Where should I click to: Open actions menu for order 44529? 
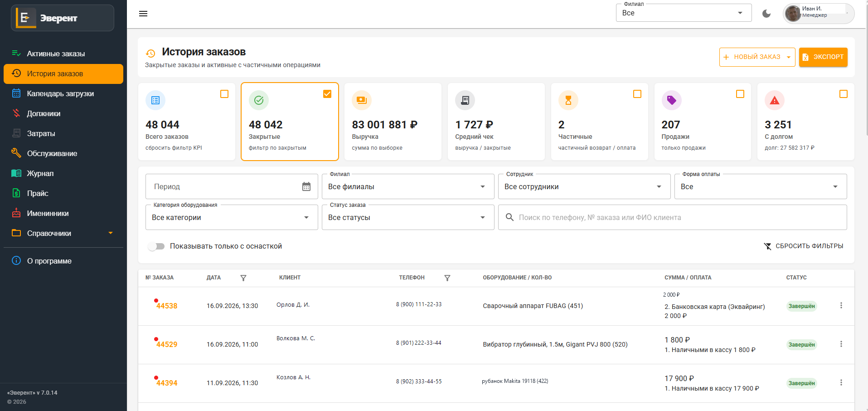[x=841, y=344]
